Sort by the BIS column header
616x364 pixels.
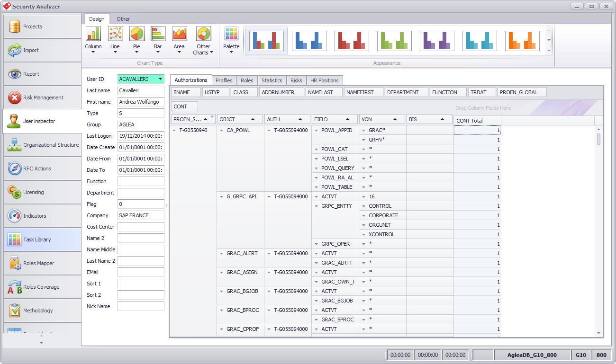pos(429,119)
